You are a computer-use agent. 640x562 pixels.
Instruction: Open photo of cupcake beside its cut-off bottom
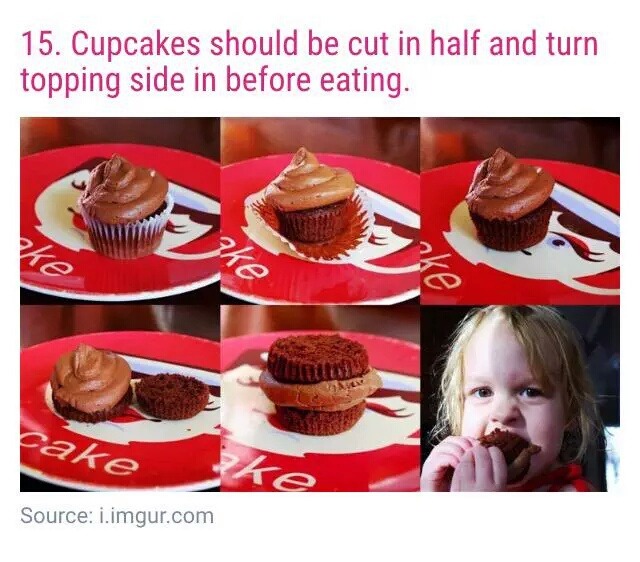click(120, 398)
